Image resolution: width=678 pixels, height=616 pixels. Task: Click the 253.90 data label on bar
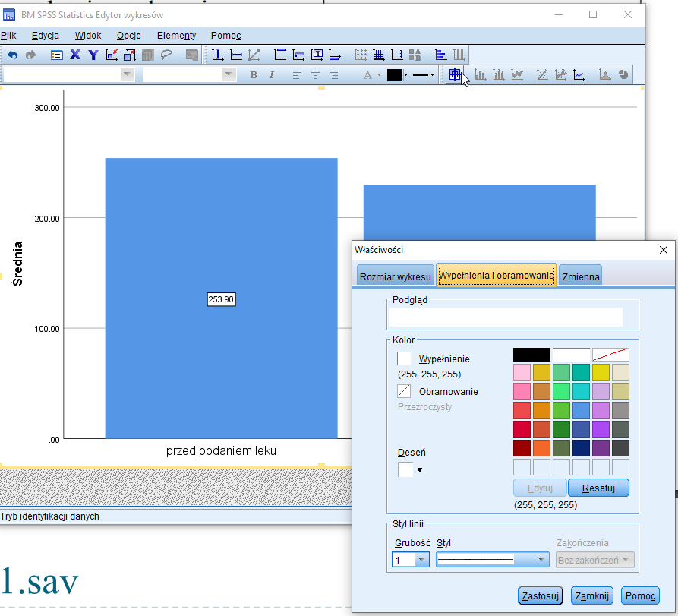tap(222, 300)
